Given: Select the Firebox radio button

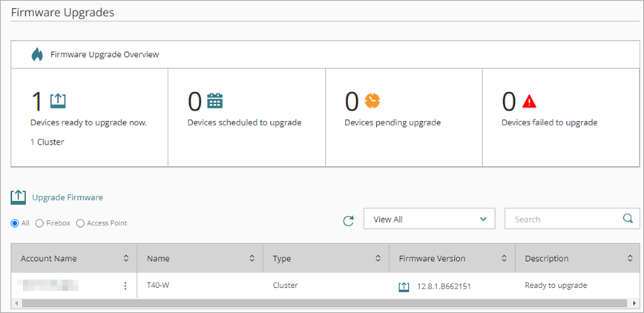Looking at the screenshot, I should click(x=39, y=223).
